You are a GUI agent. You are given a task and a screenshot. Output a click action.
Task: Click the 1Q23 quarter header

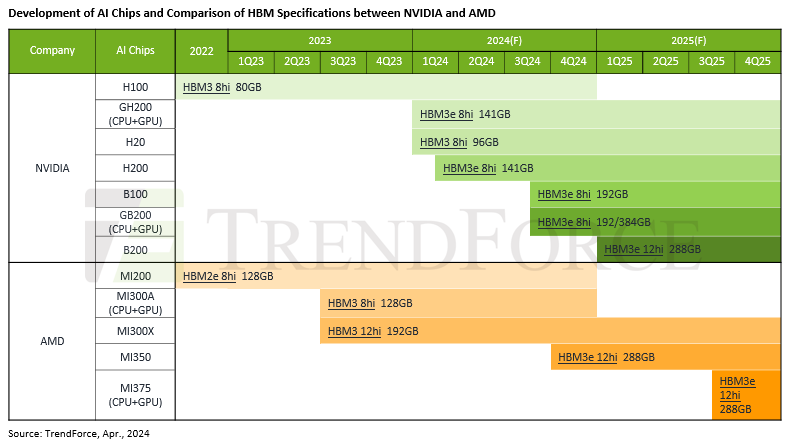pos(251,61)
